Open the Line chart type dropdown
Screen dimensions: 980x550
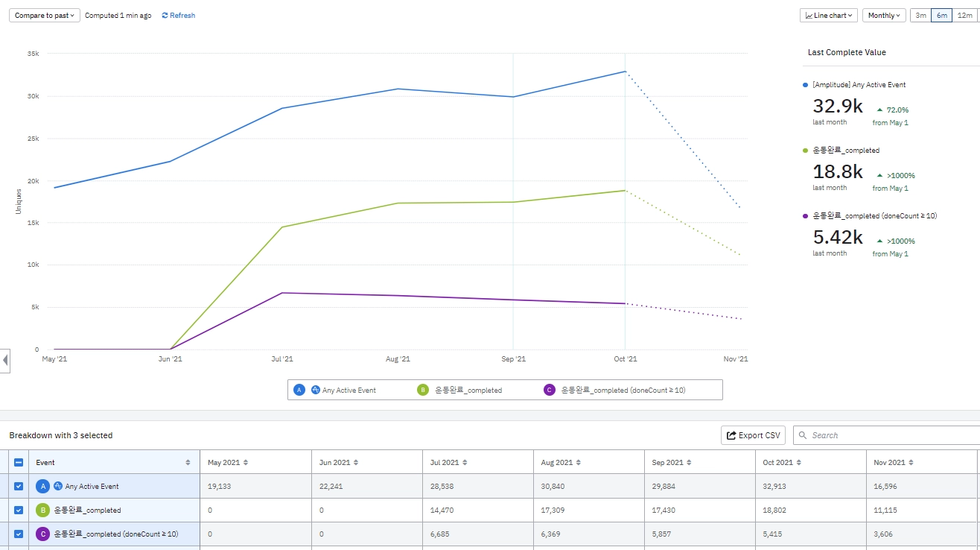pos(829,16)
